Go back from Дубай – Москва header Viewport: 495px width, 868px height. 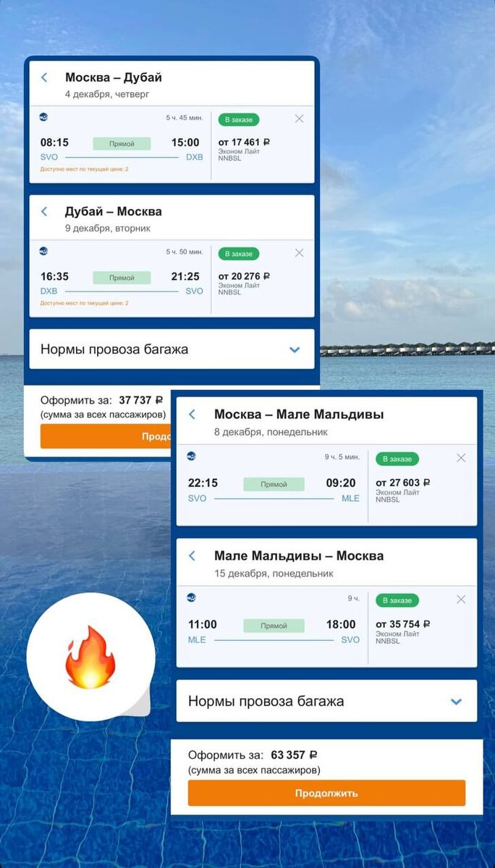(44, 211)
